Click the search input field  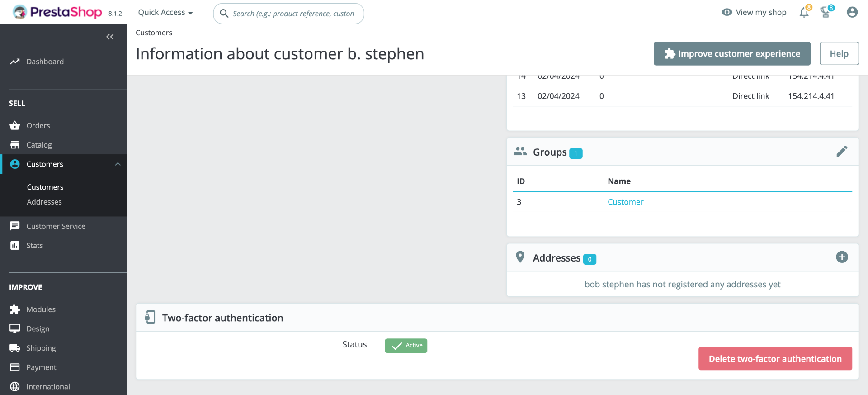(x=293, y=14)
